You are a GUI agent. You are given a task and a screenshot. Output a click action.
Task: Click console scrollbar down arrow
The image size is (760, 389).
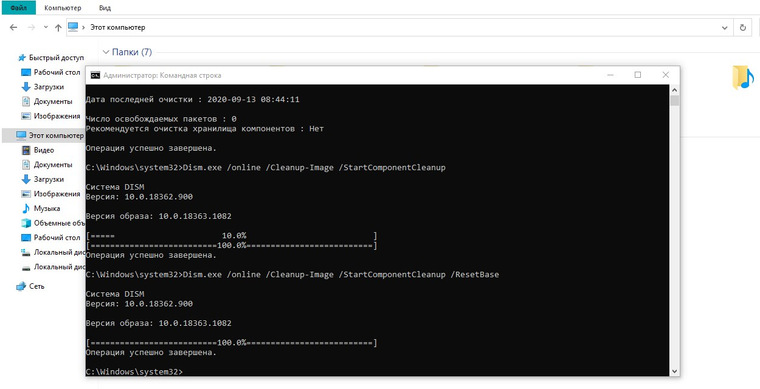[674, 371]
